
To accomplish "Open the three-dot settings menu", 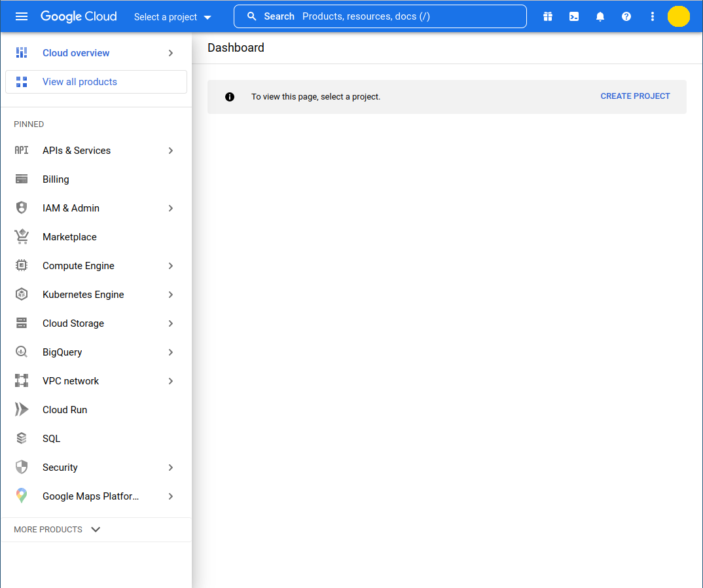I will tap(653, 16).
